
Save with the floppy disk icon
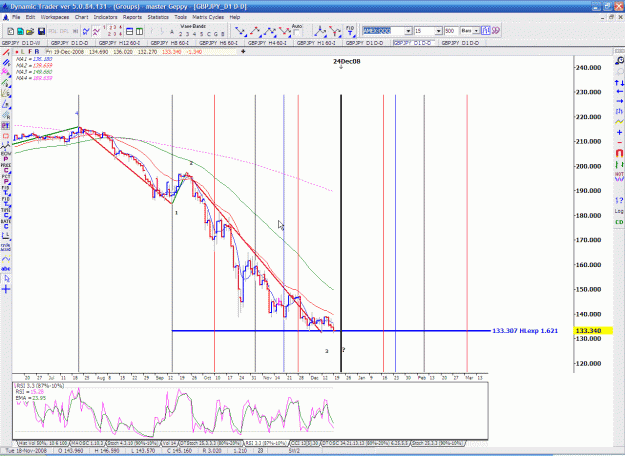(x=41, y=31)
